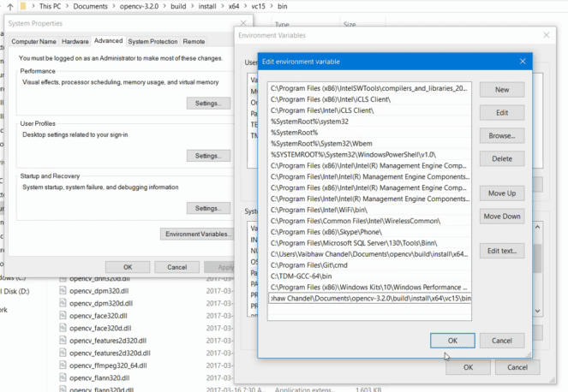Close the System Properties window
The width and height of the screenshot is (568, 392).
(243, 23)
